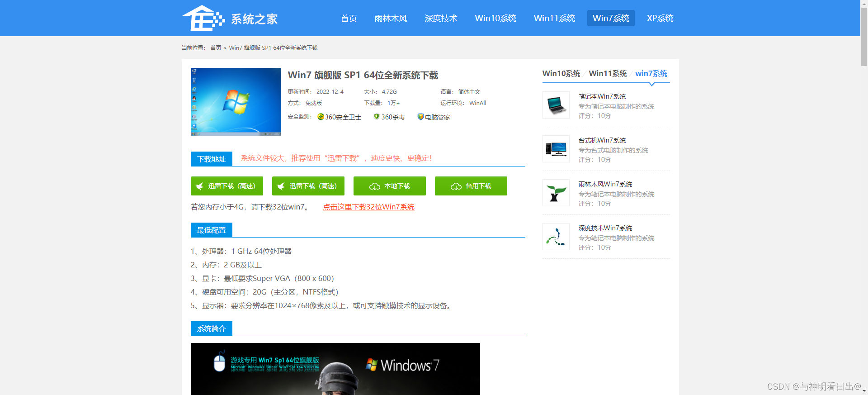Open the 笔记本Win7系统 title link
The height and width of the screenshot is (395, 868).
602,96
